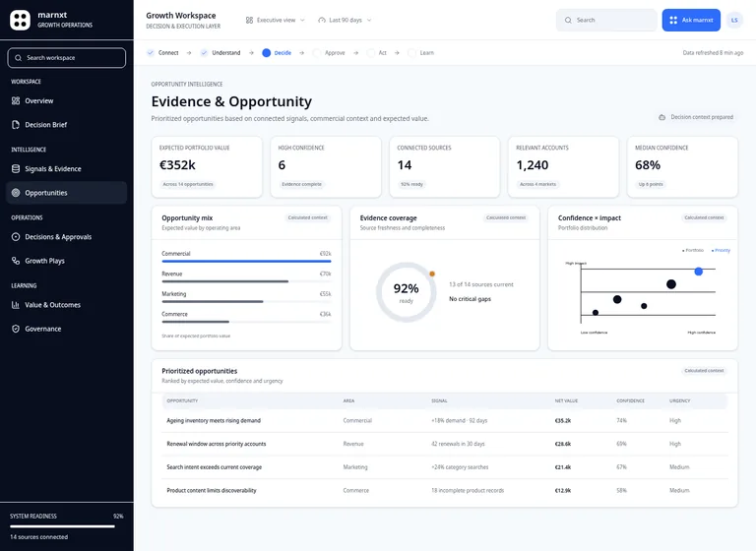Viewport: 756px width, 551px height.
Task: Open Value & Outcomes in the sidebar
Action: click(x=67, y=305)
